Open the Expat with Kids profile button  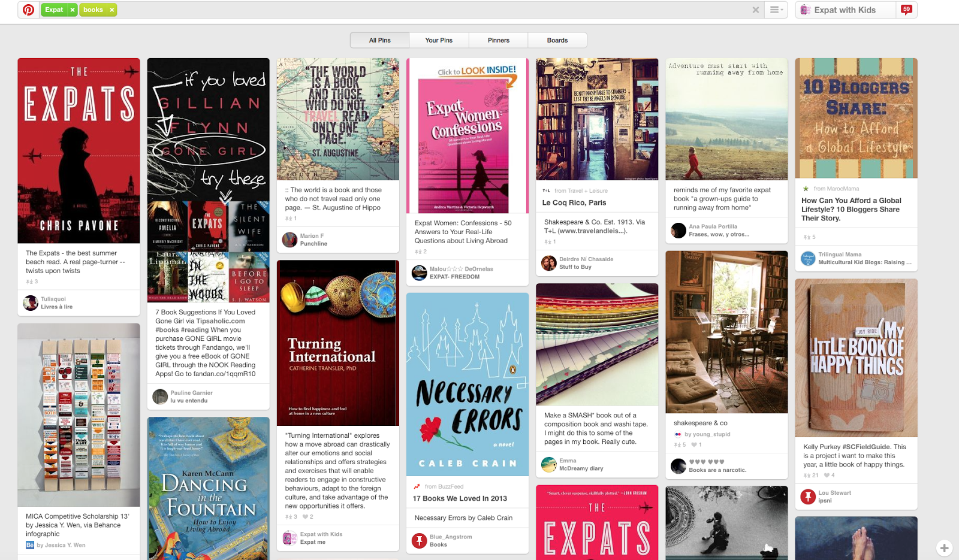[845, 10]
